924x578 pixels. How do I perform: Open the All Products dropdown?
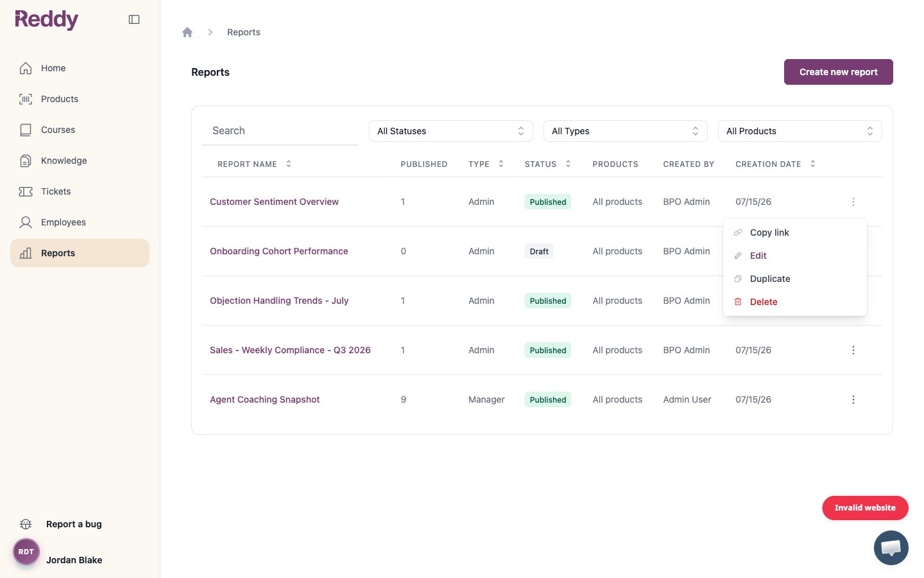[800, 131]
